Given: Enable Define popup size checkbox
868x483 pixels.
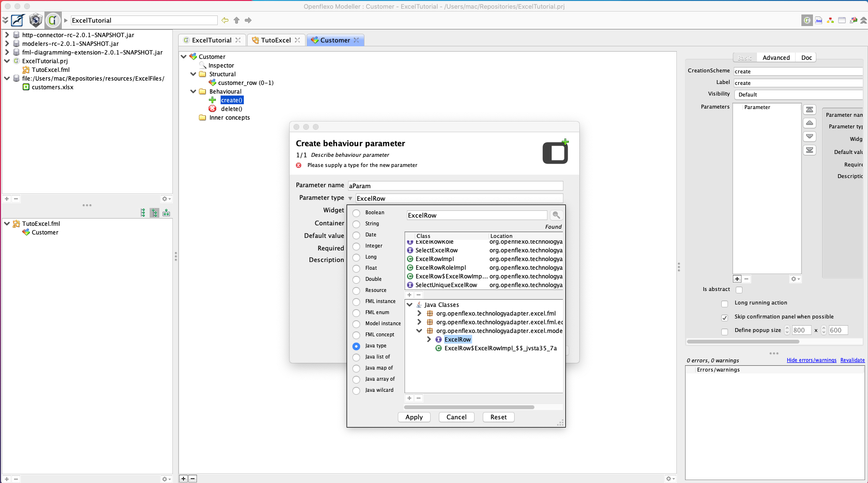Looking at the screenshot, I should coord(725,331).
